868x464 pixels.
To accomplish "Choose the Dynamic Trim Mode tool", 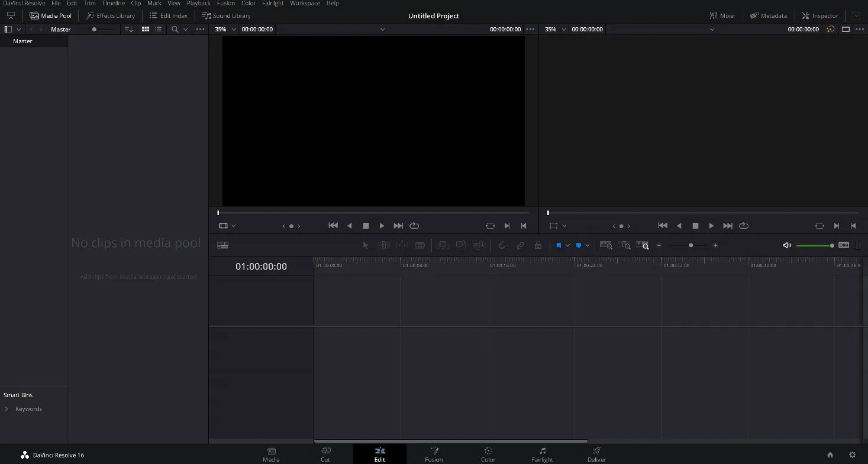I will 402,245.
